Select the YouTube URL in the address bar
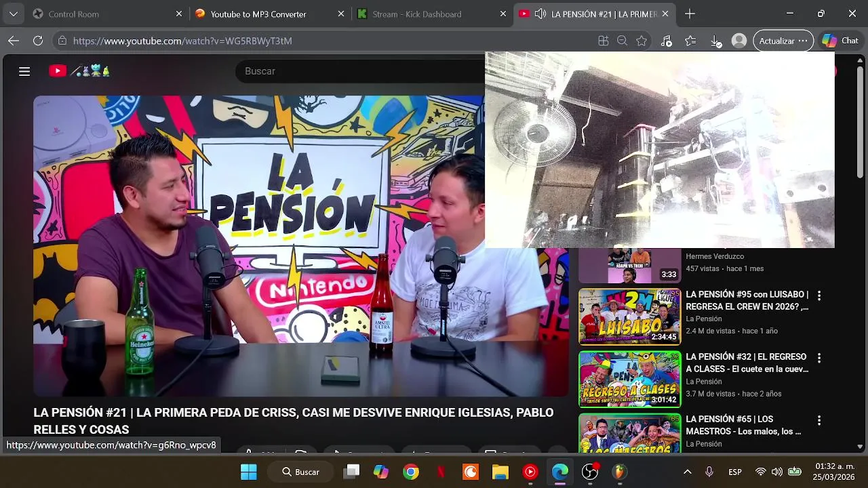This screenshot has width=868, height=488. [182, 41]
